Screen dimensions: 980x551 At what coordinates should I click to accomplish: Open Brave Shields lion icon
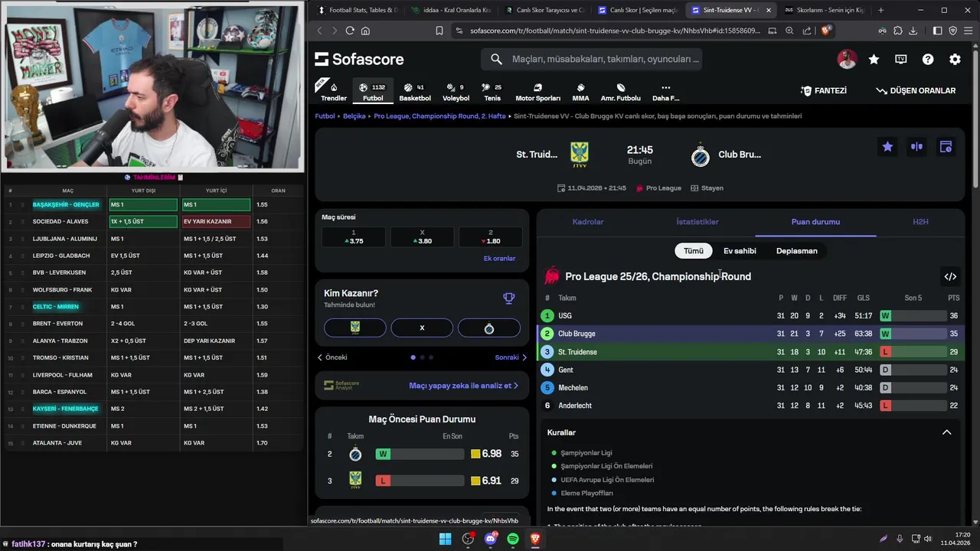pos(825,31)
